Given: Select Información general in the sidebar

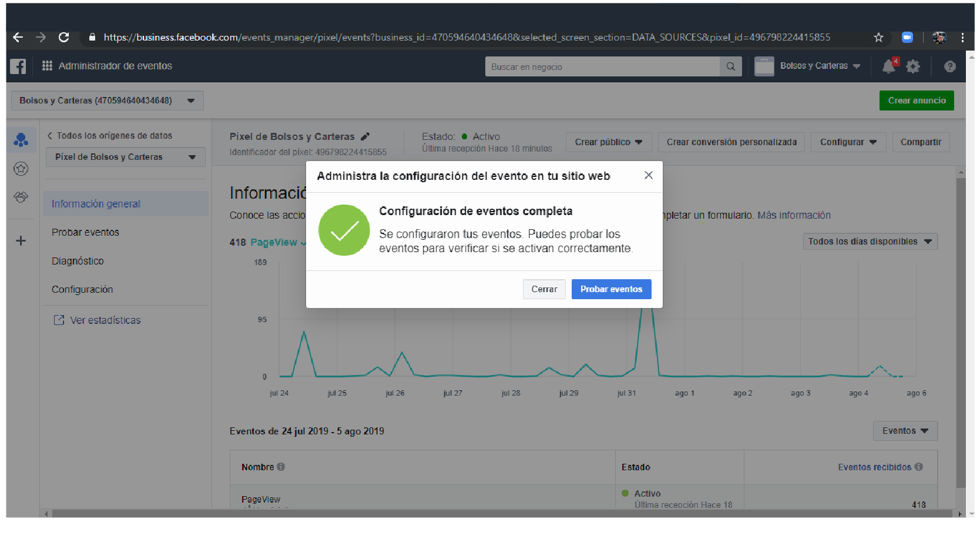Looking at the screenshot, I should pyautogui.click(x=126, y=204).
